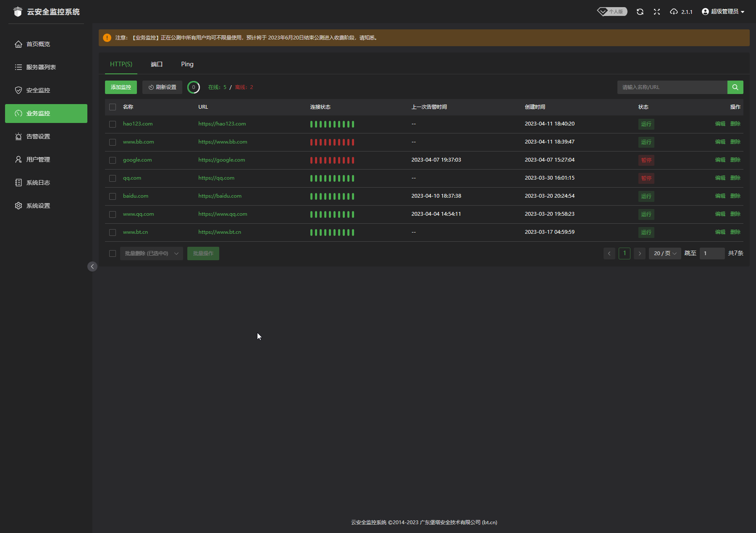Open 首页概览 from the sidebar
756x533 pixels.
coord(38,44)
